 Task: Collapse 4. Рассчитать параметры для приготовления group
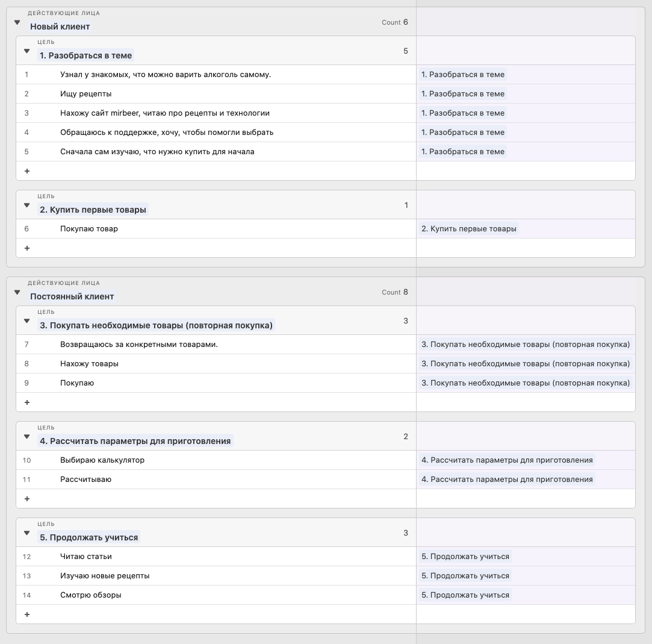(x=26, y=437)
